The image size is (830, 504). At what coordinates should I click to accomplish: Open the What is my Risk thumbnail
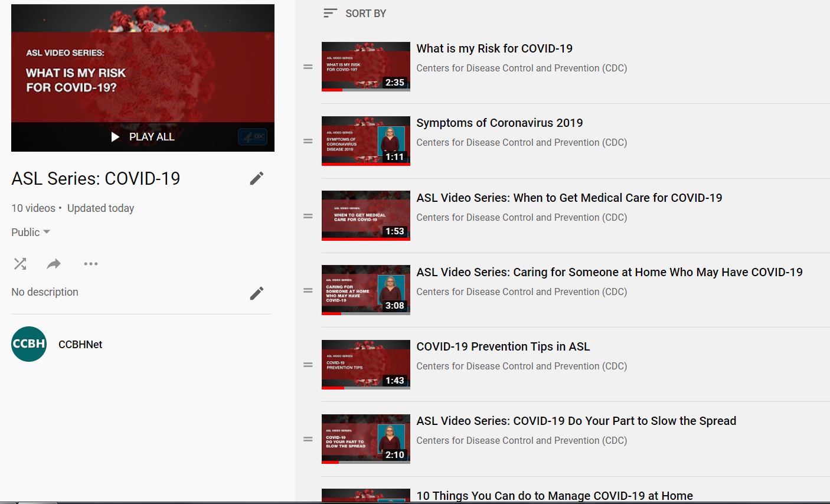coord(366,67)
